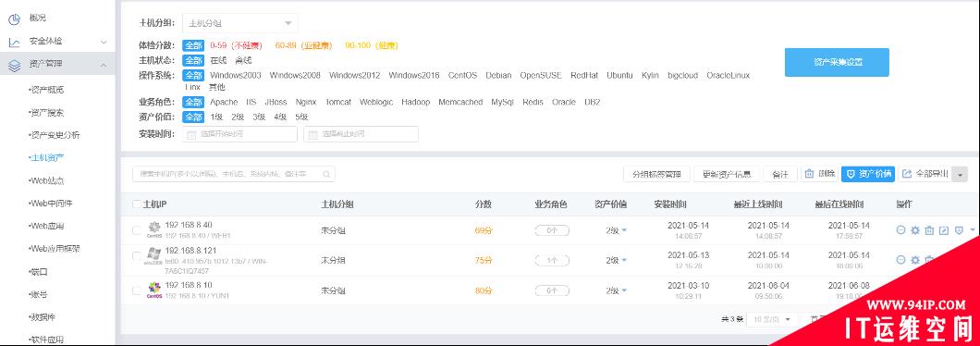
Task: Check the checkbox for host 192.168.8.40
Action: tap(137, 230)
